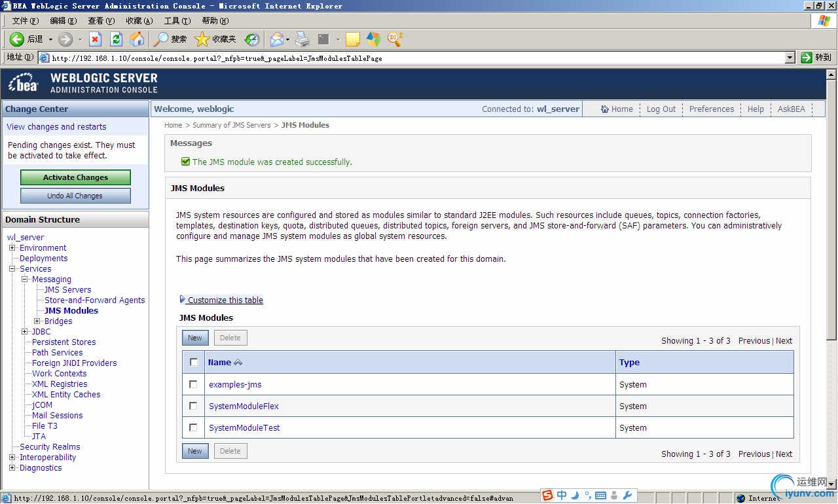The width and height of the screenshot is (838, 504).
Task: Open the Persistent Stores tree item
Action: pos(64,342)
